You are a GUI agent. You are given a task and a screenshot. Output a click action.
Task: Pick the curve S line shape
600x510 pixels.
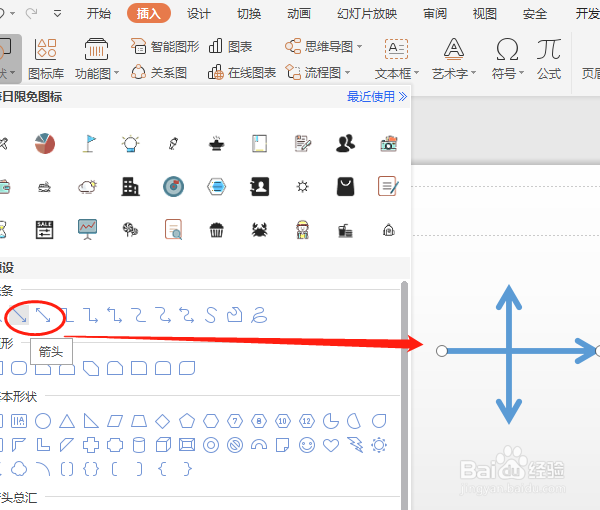click(210, 315)
